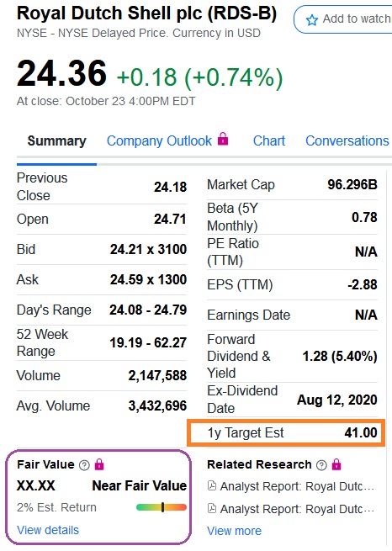Open View details under Fair Value
This screenshot has height=551, width=392.
(x=48, y=530)
